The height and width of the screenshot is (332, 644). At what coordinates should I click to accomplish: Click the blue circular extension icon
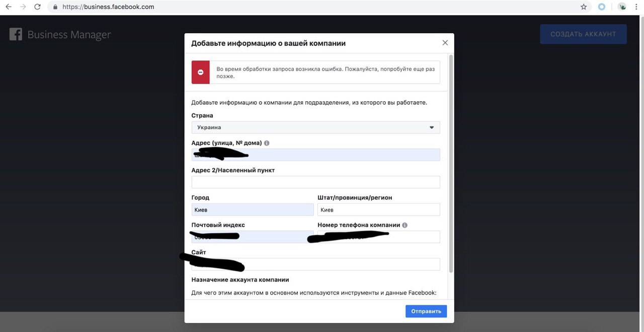click(x=602, y=7)
